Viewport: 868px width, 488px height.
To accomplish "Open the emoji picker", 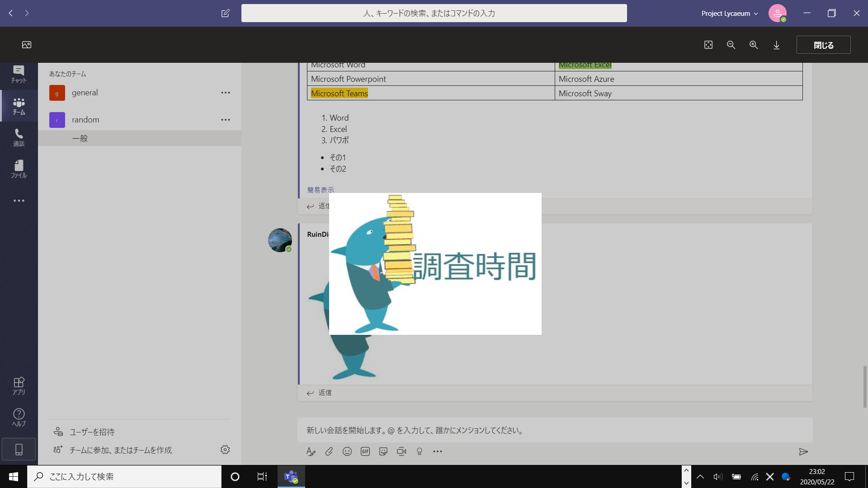I will pyautogui.click(x=347, y=451).
